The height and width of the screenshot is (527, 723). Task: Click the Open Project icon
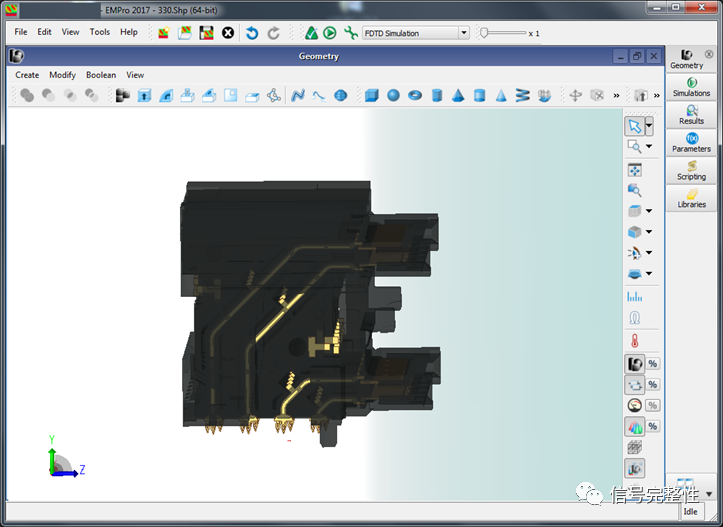[x=185, y=33]
